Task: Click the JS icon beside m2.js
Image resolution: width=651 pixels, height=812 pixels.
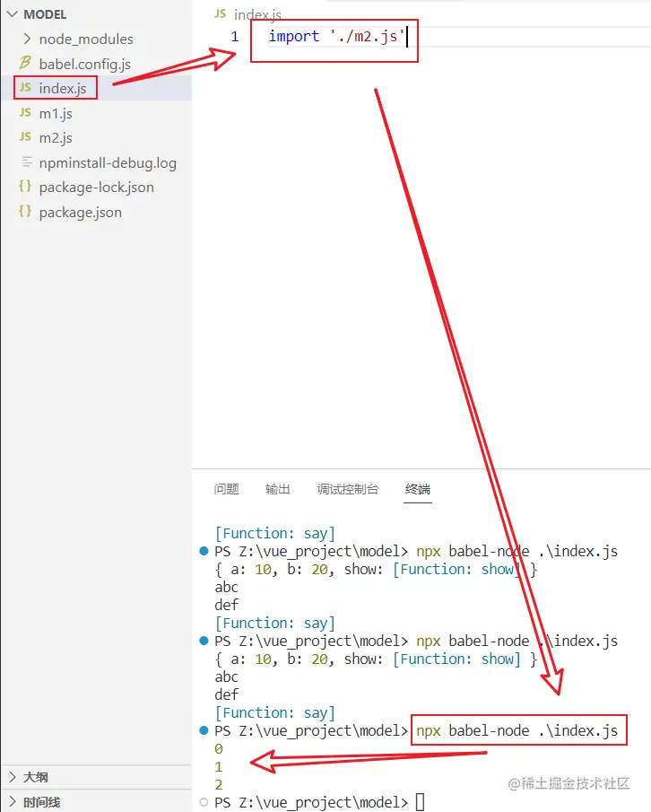Action: (25, 136)
